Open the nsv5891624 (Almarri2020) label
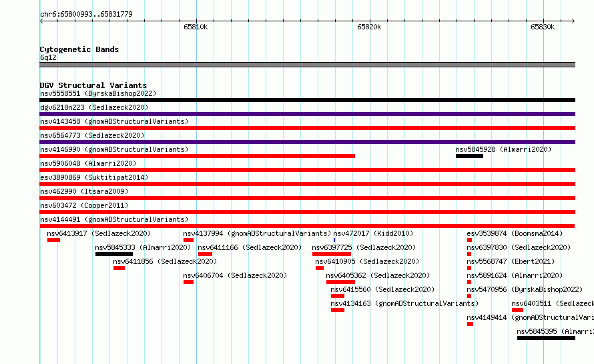 pyautogui.click(x=515, y=275)
